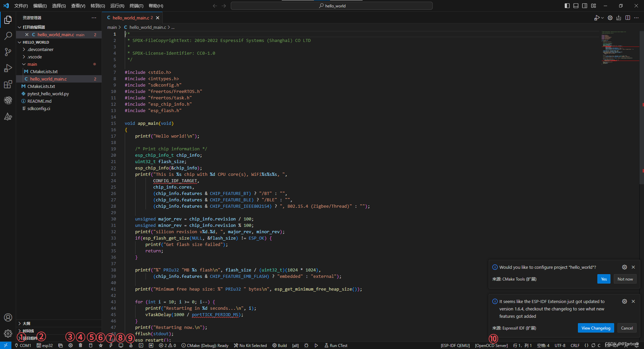Click Not now on CMake notification
The image size is (644, 349).
click(x=625, y=279)
